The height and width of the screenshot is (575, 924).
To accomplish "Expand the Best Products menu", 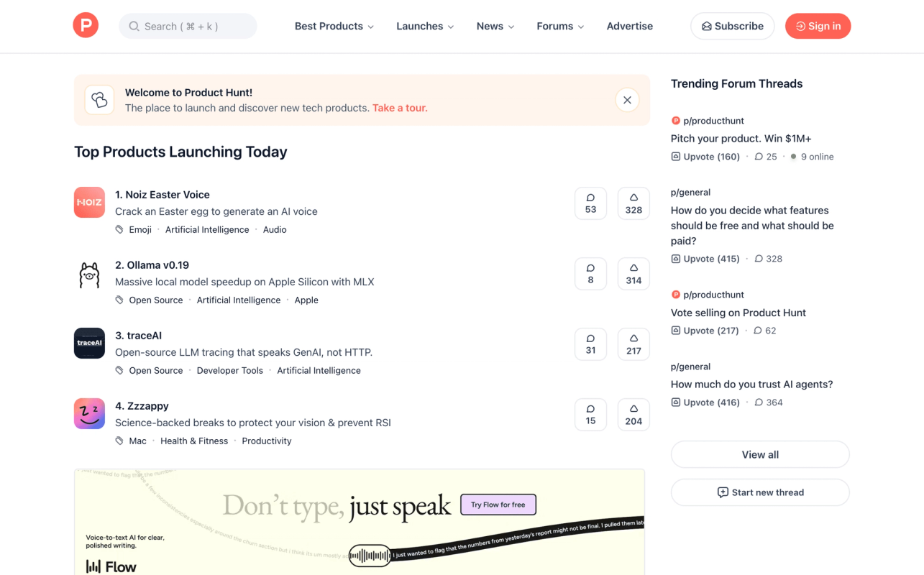I will tap(334, 27).
